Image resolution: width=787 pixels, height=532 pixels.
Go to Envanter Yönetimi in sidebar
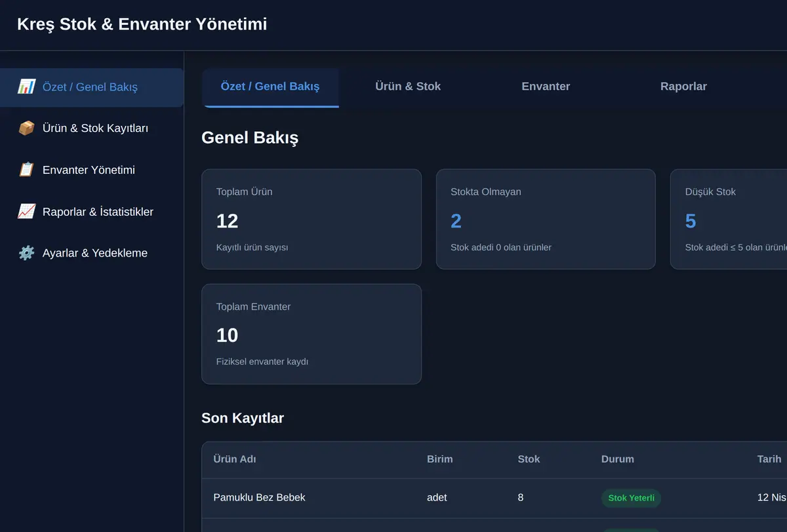pos(92,170)
